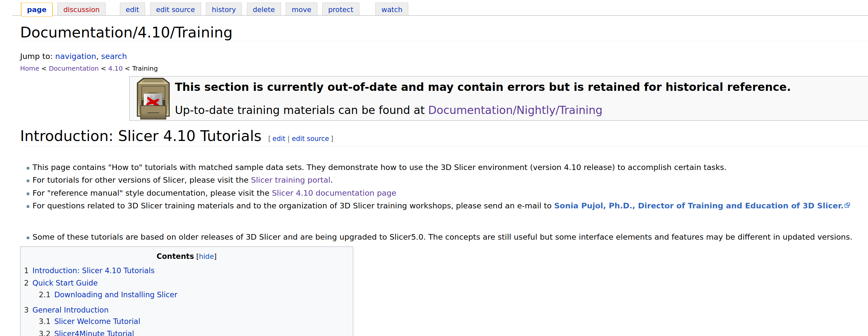
Task: Click the delete tab
Action: (264, 9)
